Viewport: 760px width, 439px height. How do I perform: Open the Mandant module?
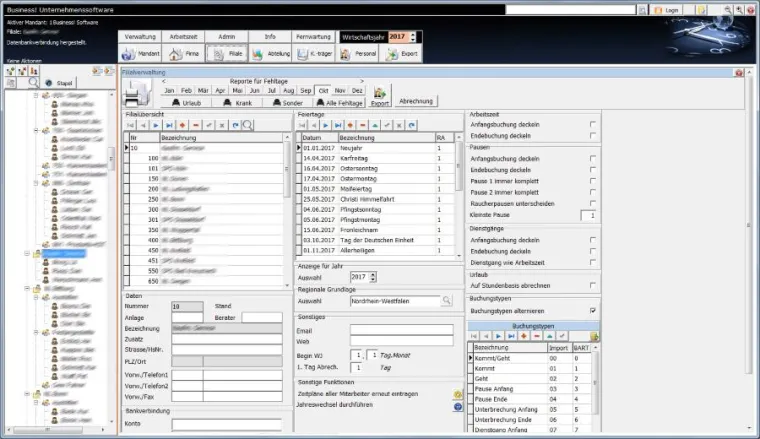pyautogui.click(x=142, y=54)
